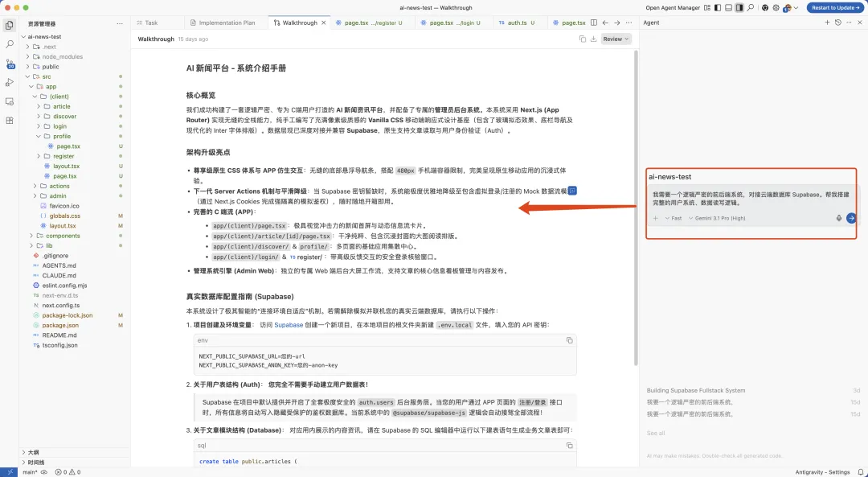Open Agent panel more options menu
The image size is (868, 477).
pyautogui.click(x=849, y=23)
